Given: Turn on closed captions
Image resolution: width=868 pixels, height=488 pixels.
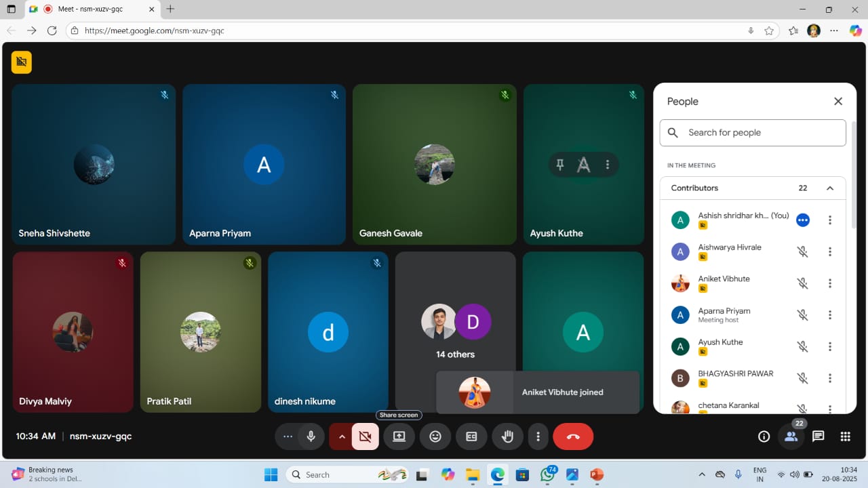Looking at the screenshot, I should click(x=471, y=436).
